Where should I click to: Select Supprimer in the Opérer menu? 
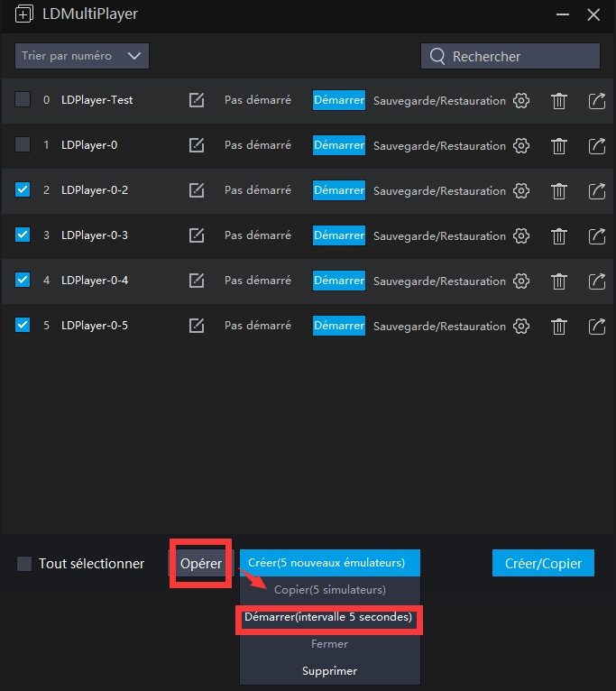click(x=329, y=671)
